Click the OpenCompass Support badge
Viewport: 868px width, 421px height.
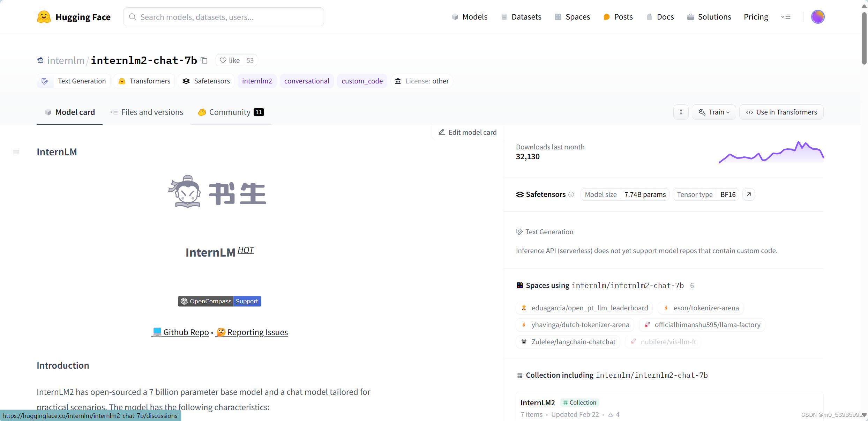tap(219, 301)
